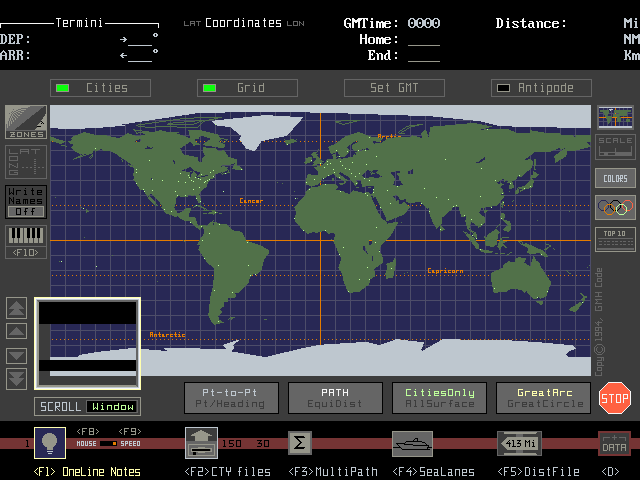Screen dimensions: 640x480
Task: Click the Set GMT button
Action: point(394,88)
